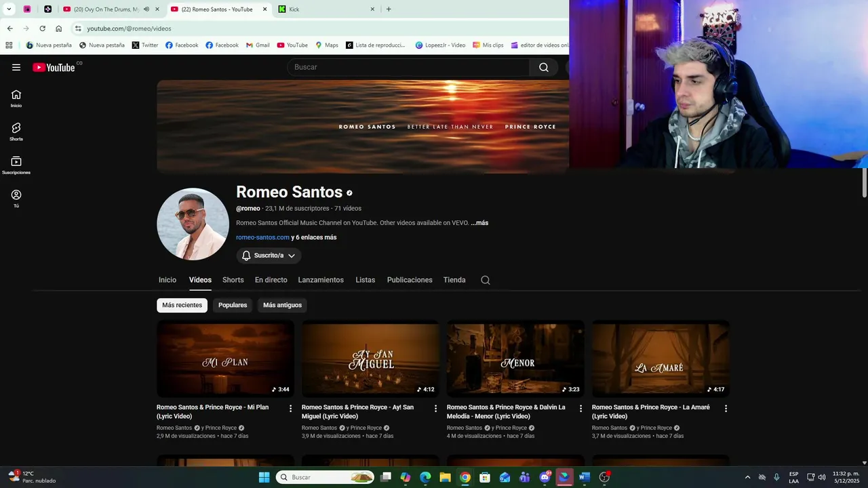Open Mi Plan (Lyric Video) title
The height and width of the screenshot is (488, 868).
point(213,411)
